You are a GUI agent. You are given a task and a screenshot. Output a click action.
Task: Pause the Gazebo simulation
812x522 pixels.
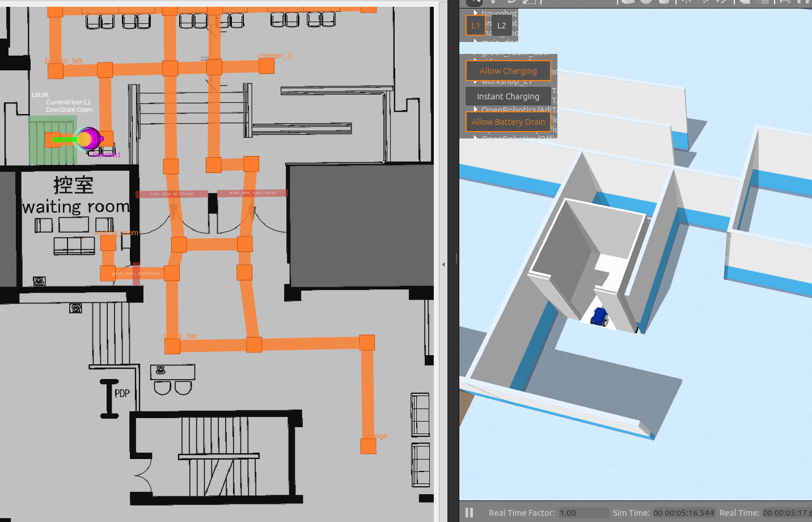(x=469, y=513)
